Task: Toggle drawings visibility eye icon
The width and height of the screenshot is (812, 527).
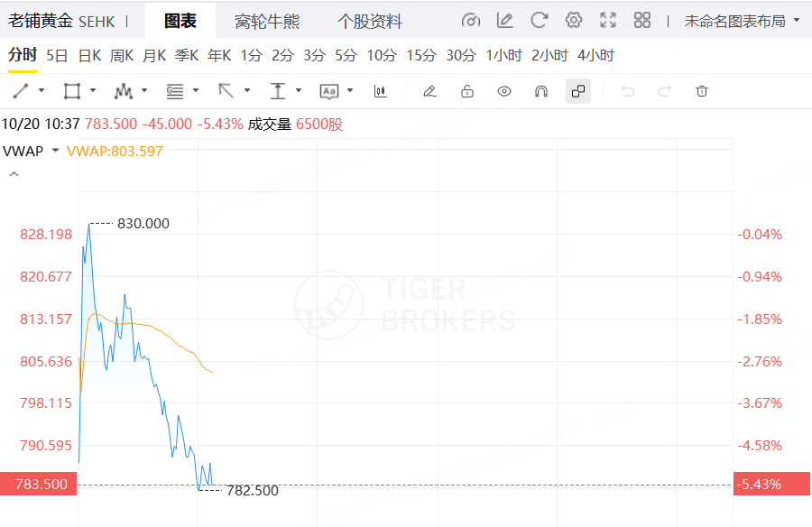Action: pos(504,91)
